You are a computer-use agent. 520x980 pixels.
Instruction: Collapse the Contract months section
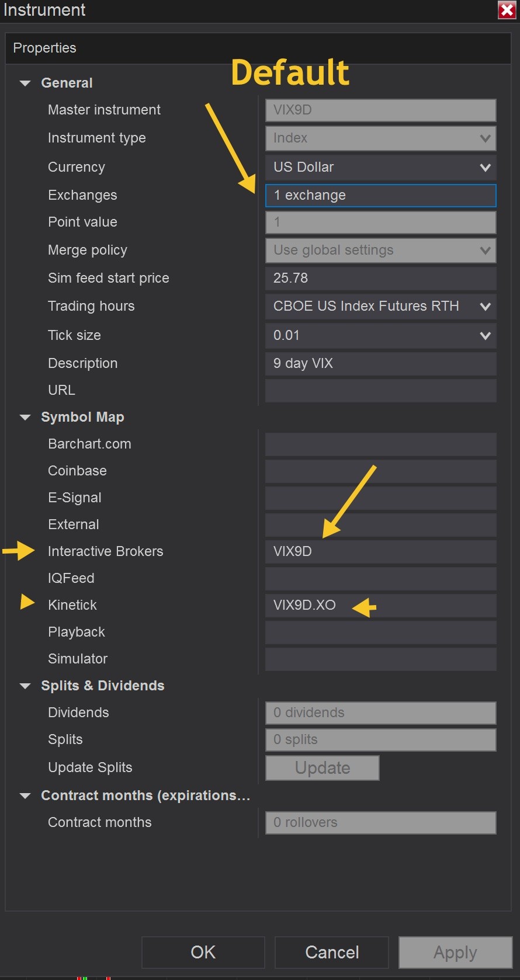pos(25,796)
